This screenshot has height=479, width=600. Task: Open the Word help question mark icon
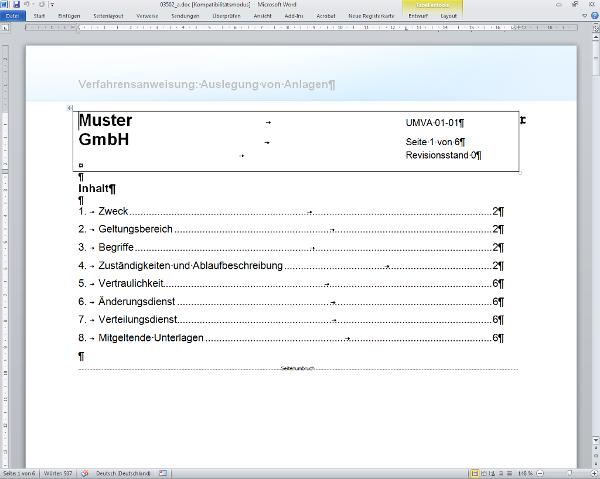pyautogui.click(x=593, y=17)
